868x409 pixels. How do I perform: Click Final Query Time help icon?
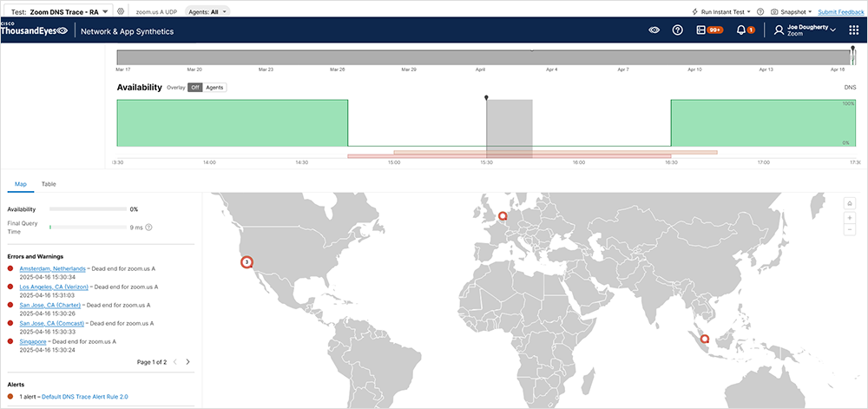[x=149, y=228]
